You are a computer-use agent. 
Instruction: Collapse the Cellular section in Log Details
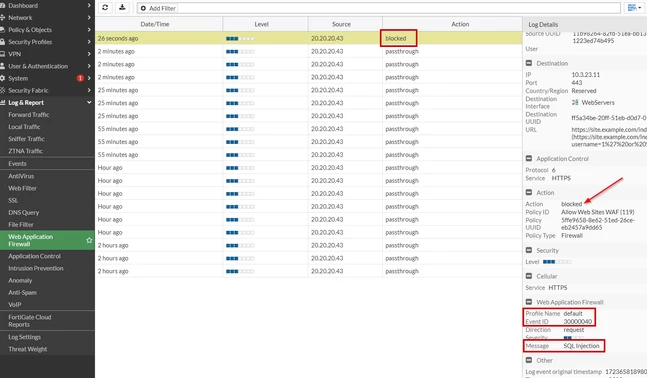pos(529,276)
